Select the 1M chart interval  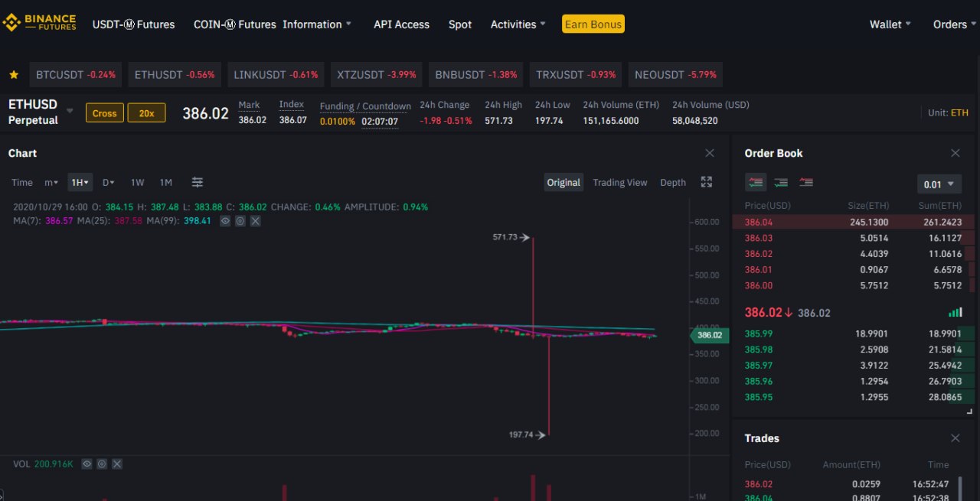coord(165,182)
